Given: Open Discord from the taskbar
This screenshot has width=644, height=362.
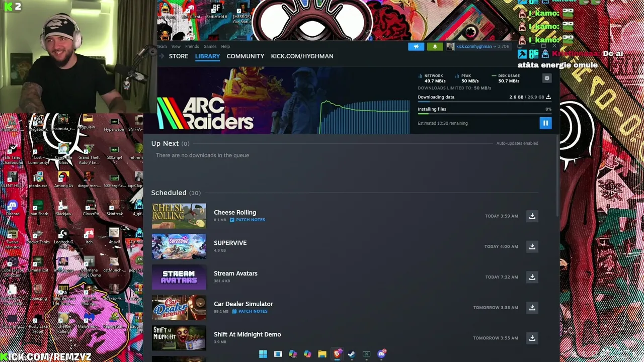Looking at the screenshot, I should point(381,354).
